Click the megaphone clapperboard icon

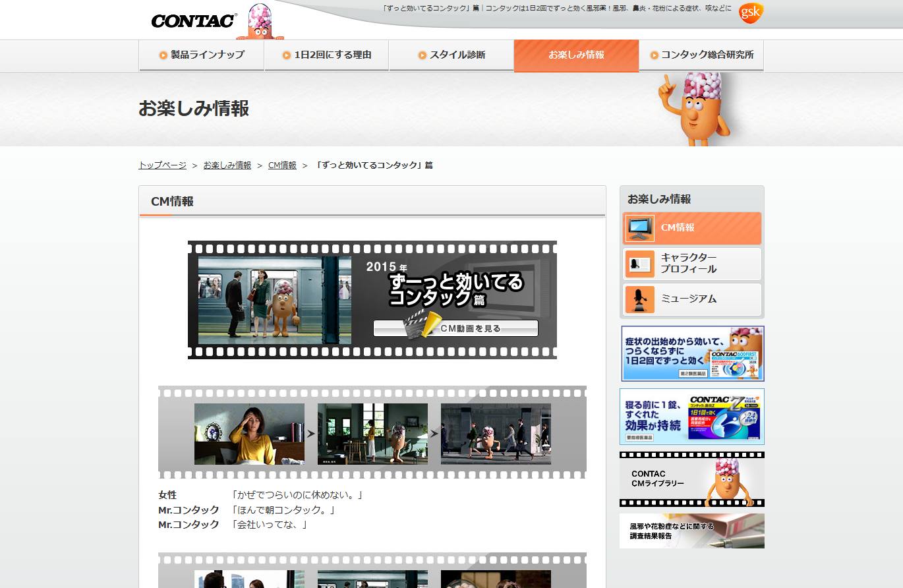point(422,324)
